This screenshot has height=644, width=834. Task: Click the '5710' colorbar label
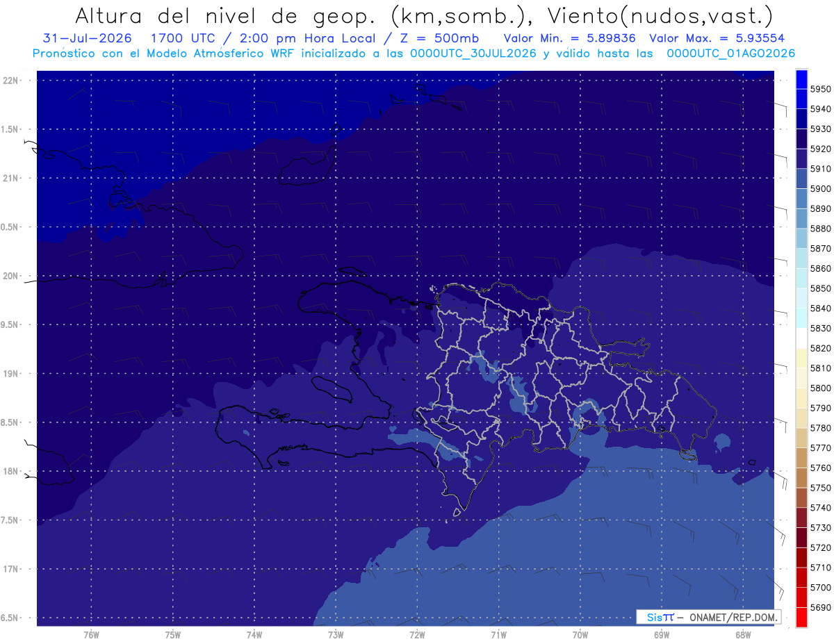[x=821, y=568]
